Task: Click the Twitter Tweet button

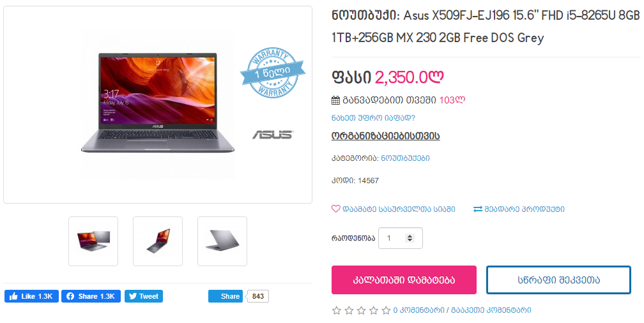Action: point(144,296)
